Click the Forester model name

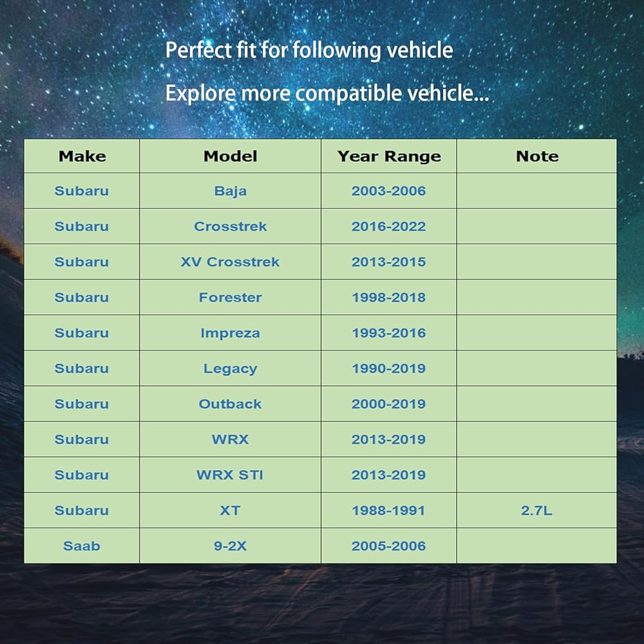pos(230,298)
